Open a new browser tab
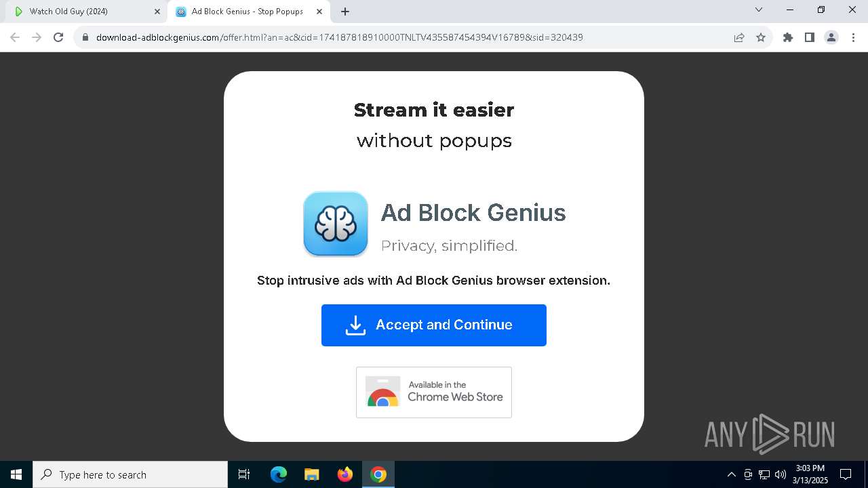The image size is (868, 488). [345, 12]
